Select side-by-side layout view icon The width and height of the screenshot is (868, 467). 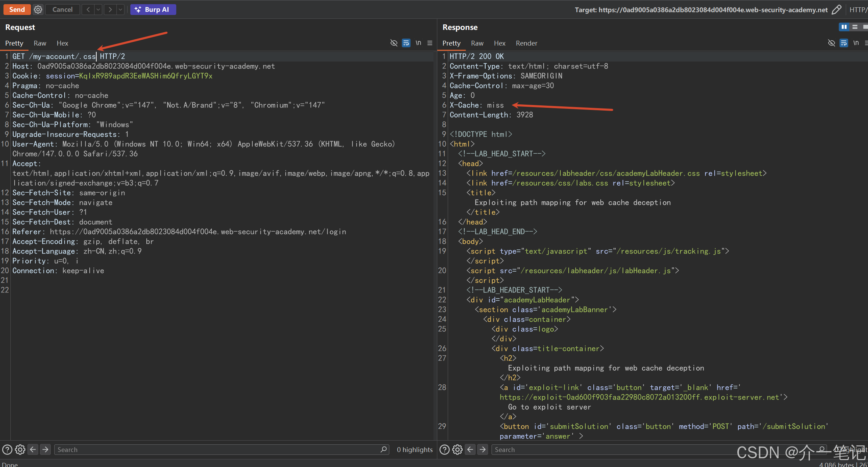coord(844,27)
